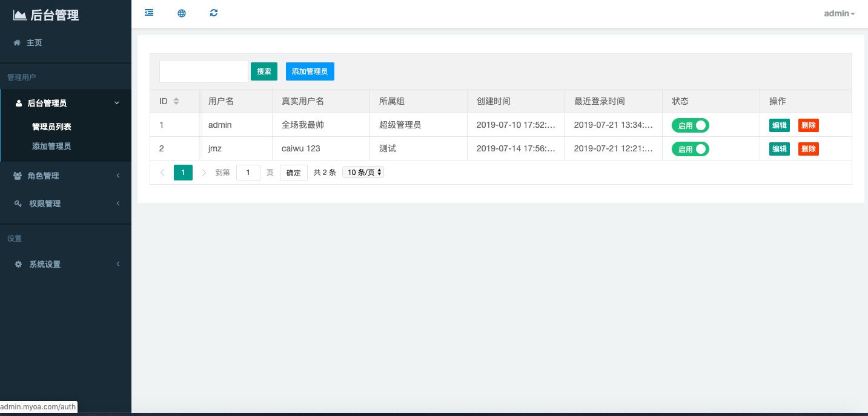Click 删除 button for admin row
This screenshot has width=868, height=416.
(x=809, y=125)
